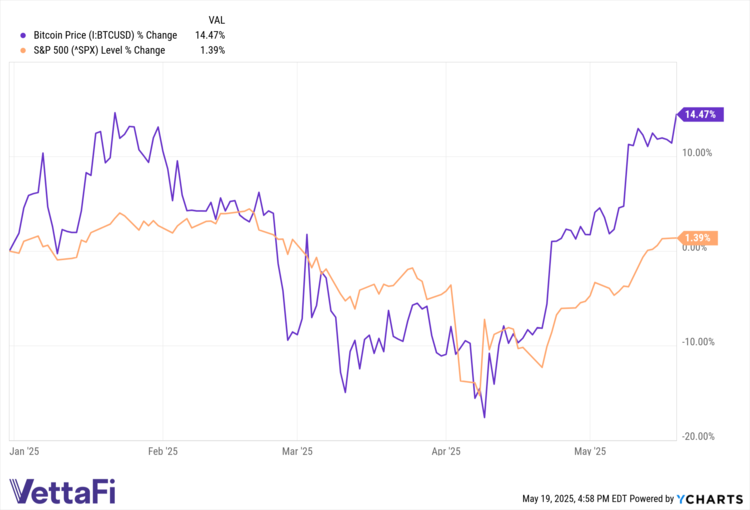Select the Jan '25 x-axis marker
The image size is (750, 510).
25,451
